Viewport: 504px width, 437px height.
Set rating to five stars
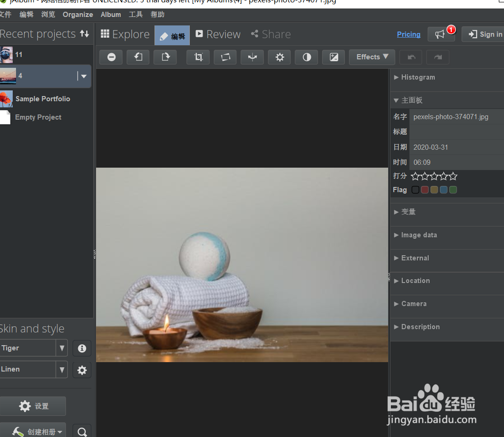pos(453,176)
